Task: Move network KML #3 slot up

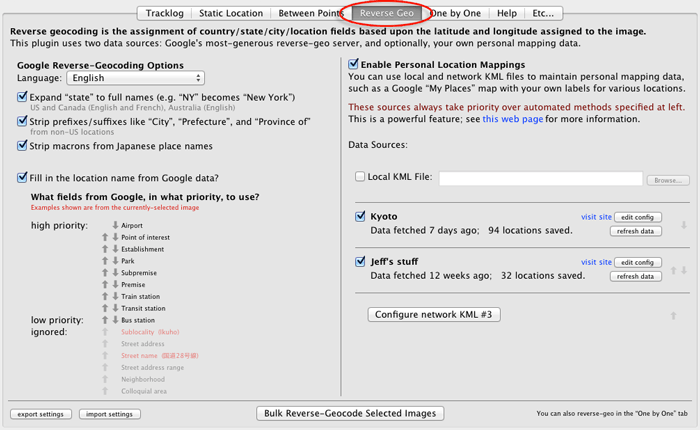Action: (673, 316)
